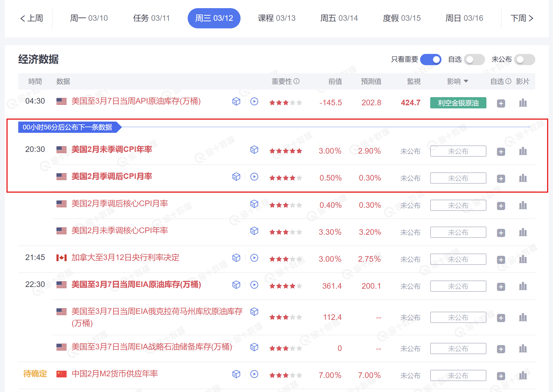Screen dimensions: 553x392
Task: Enable the 自选 filter switch
Action: point(474,60)
